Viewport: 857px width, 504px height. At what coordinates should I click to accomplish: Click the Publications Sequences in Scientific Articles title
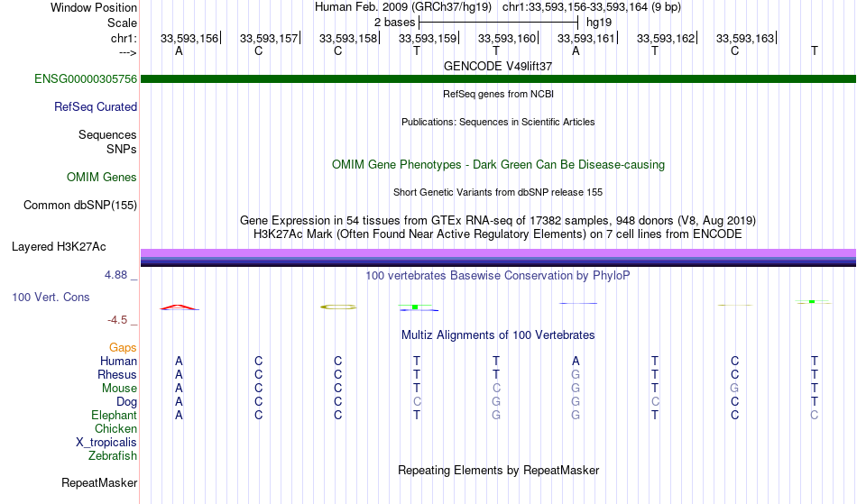click(x=498, y=122)
